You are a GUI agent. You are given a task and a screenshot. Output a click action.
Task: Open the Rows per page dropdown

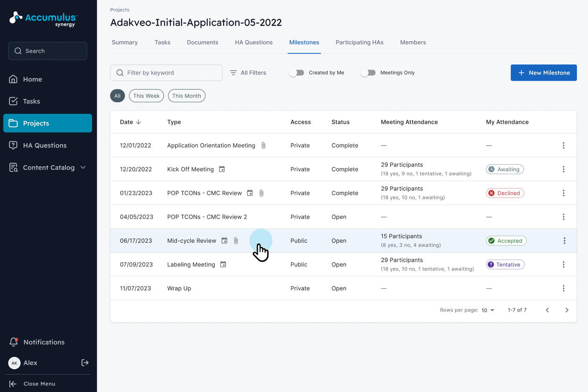click(x=488, y=310)
